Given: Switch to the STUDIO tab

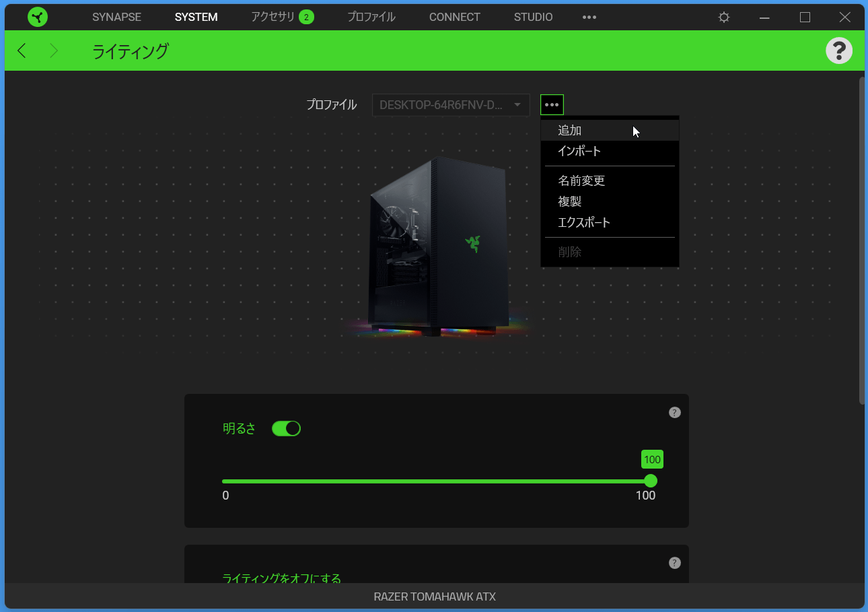Looking at the screenshot, I should pyautogui.click(x=534, y=18).
